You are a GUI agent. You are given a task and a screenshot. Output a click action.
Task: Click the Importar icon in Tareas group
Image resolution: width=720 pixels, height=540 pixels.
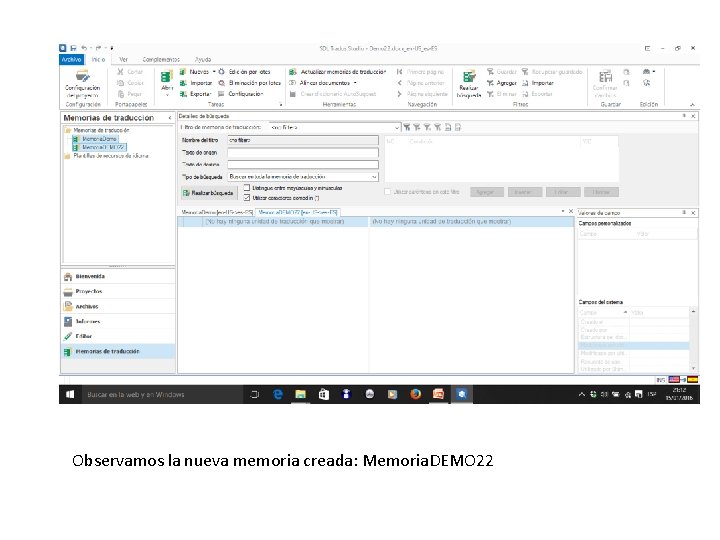click(183, 83)
